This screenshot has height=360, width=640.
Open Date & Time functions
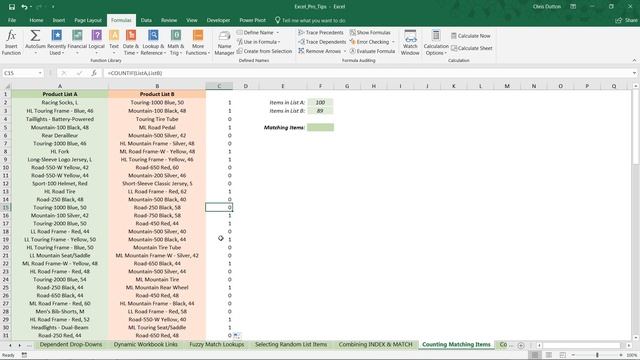click(x=131, y=42)
